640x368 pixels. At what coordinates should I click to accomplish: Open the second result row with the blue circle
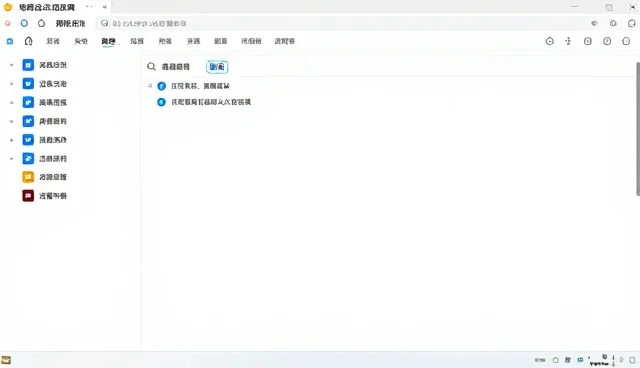pyautogui.click(x=204, y=102)
